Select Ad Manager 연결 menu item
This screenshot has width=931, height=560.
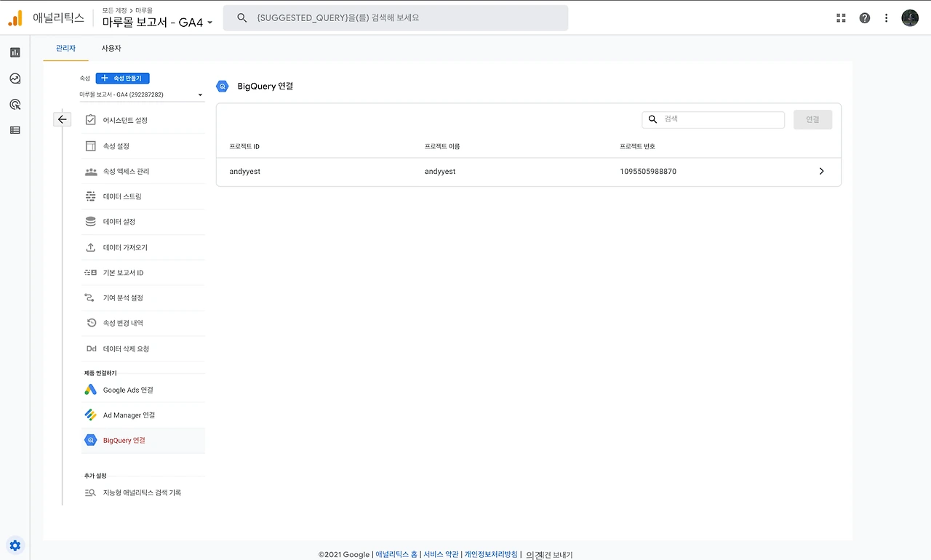pos(143,415)
